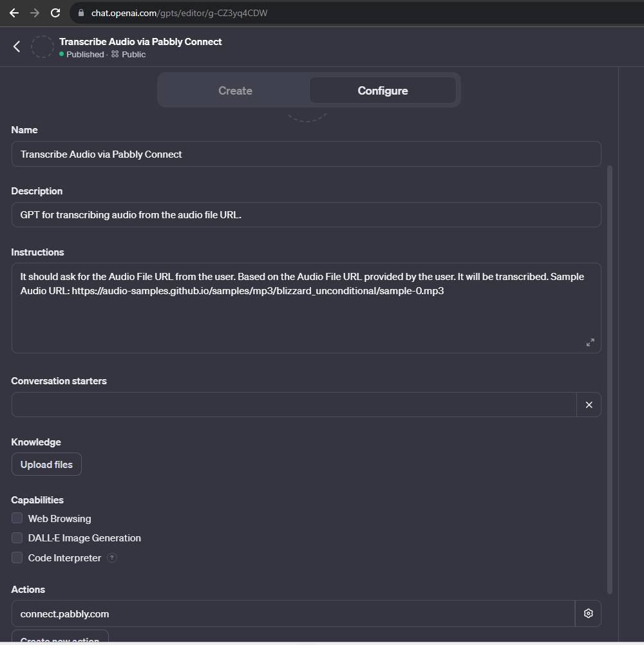Click the browser forward arrow

point(35,13)
